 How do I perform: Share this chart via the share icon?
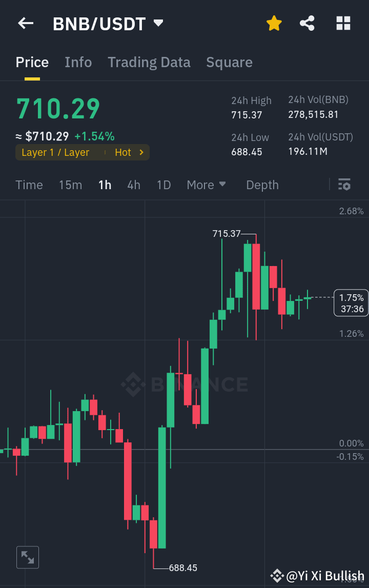pyautogui.click(x=307, y=23)
